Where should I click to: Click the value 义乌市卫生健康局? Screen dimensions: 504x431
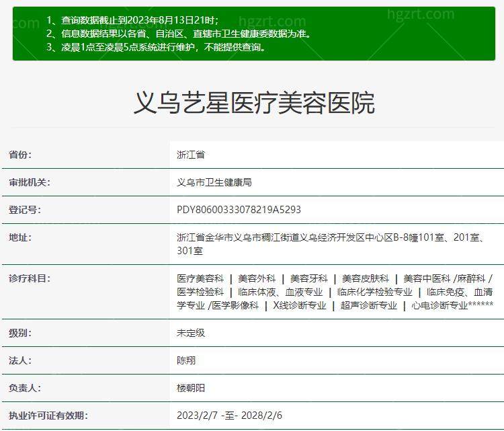point(214,182)
